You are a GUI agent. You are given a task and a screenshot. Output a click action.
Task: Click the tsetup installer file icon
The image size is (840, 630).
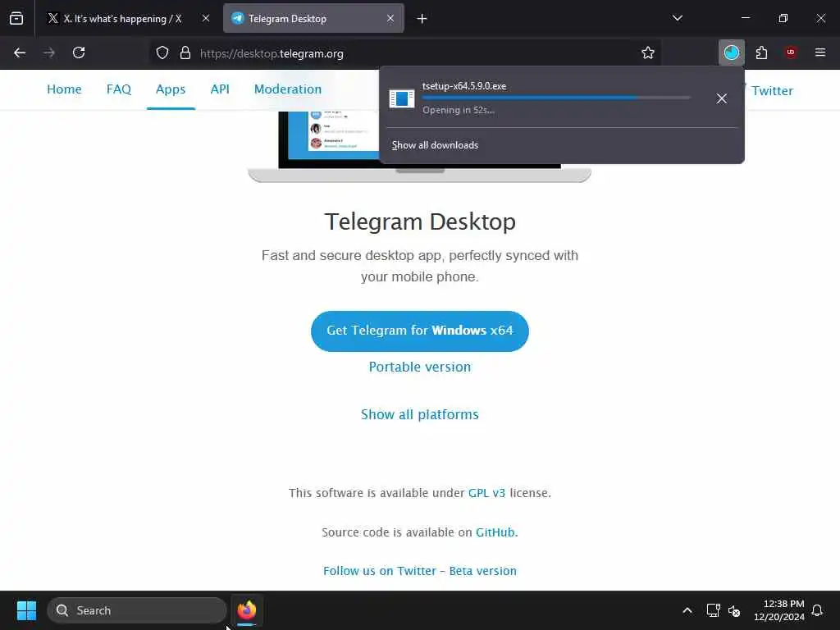pos(402,98)
